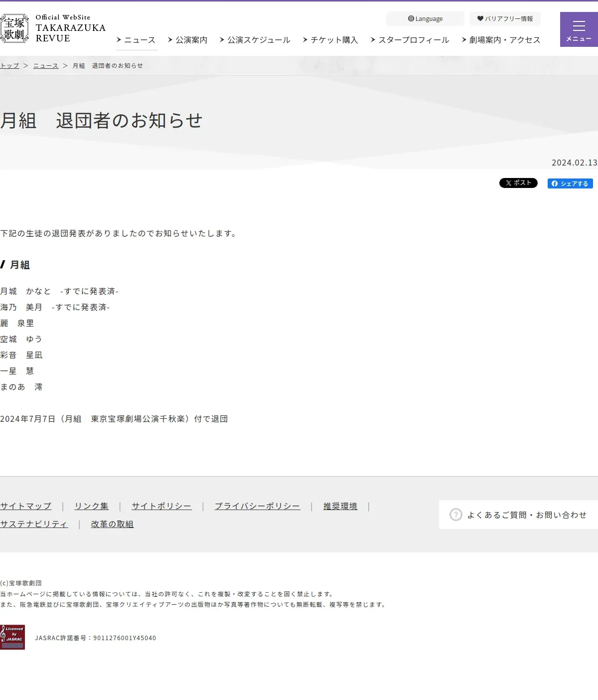Open the ニュース nav item
598x700 pixels.
coord(136,40)
